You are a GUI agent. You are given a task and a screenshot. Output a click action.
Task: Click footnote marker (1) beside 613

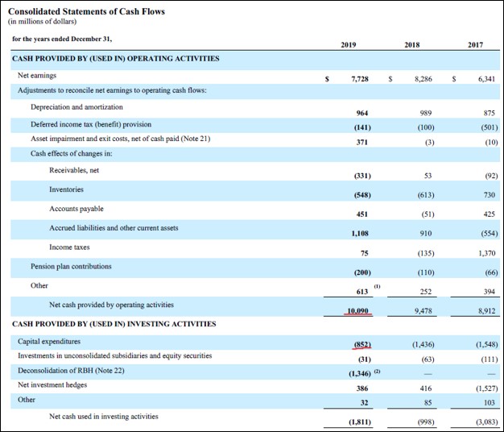[377, 286]
